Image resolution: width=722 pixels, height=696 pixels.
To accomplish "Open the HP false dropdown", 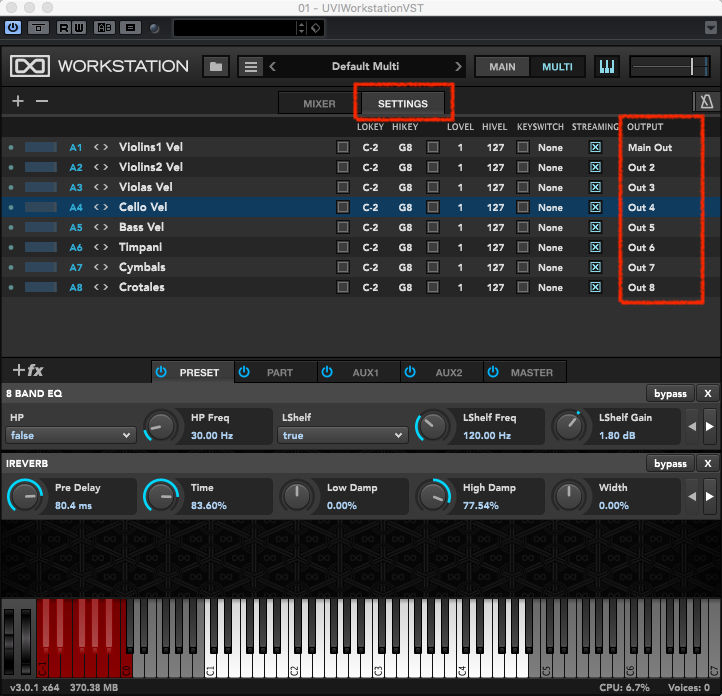I will click(71, 435).
